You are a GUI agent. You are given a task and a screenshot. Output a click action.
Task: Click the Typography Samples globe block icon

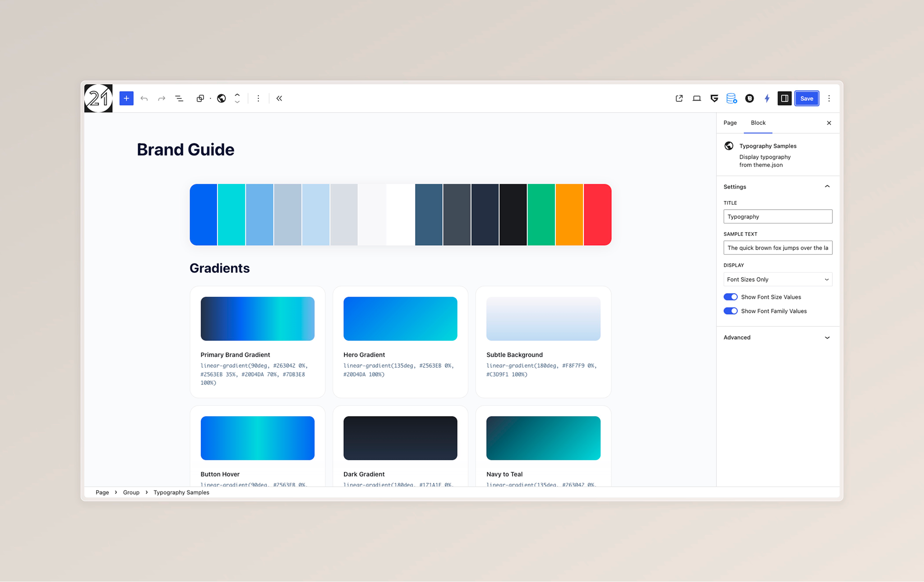[222, 98]
